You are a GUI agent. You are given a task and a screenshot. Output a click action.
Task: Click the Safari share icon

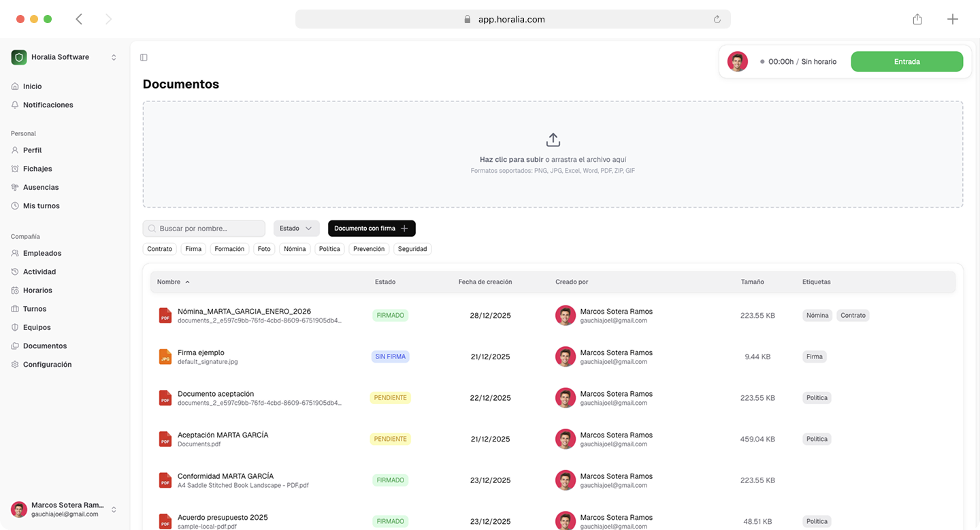pos(917,19)
